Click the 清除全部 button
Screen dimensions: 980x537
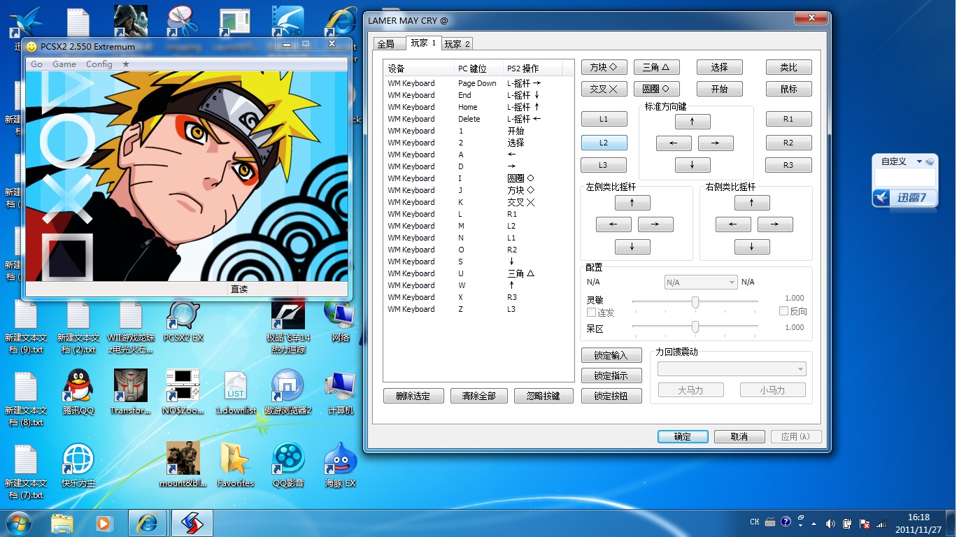(478, 396)
